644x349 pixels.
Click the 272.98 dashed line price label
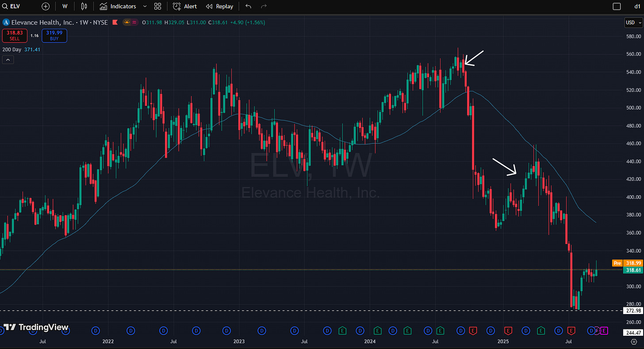pyautogui.click(x=633, y=310)
